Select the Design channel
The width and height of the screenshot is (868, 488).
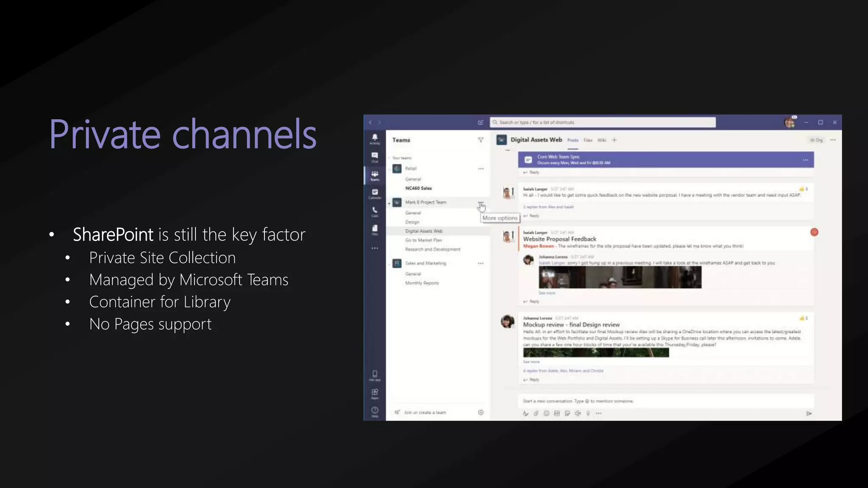(412, 222)
